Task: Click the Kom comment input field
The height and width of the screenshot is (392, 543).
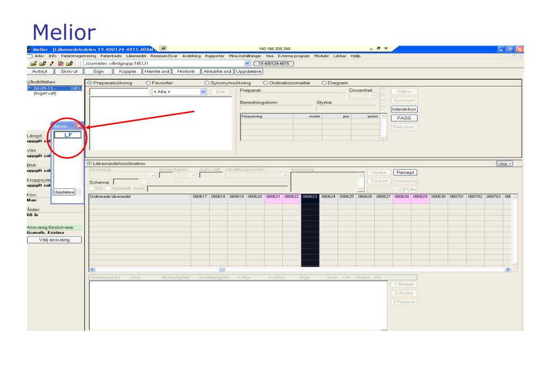Action: click(x=218, y=188)
